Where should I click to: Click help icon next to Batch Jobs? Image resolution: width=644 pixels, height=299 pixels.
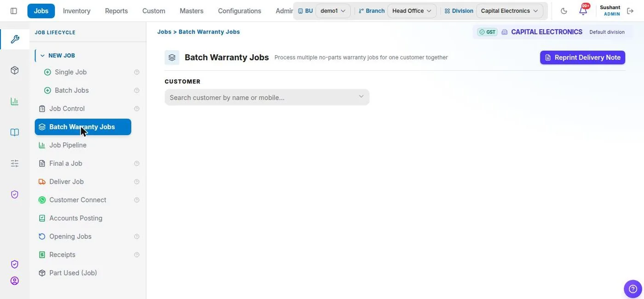[x=137, y=90]
